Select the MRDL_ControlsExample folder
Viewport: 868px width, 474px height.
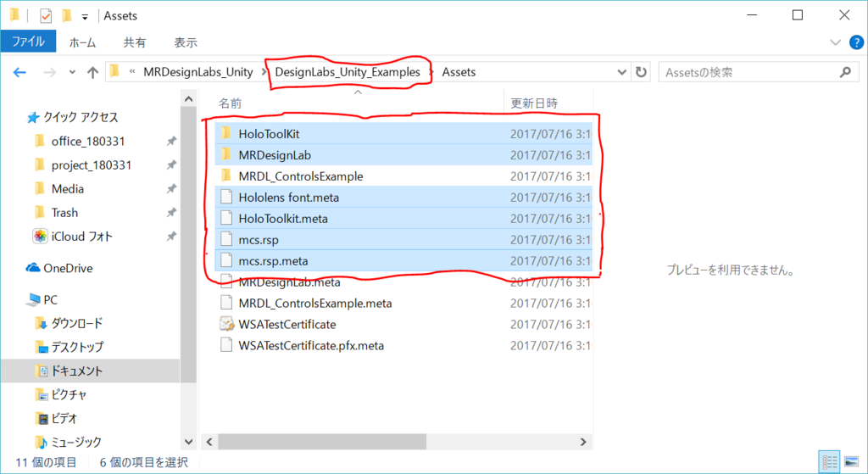(x=403, y=176)
